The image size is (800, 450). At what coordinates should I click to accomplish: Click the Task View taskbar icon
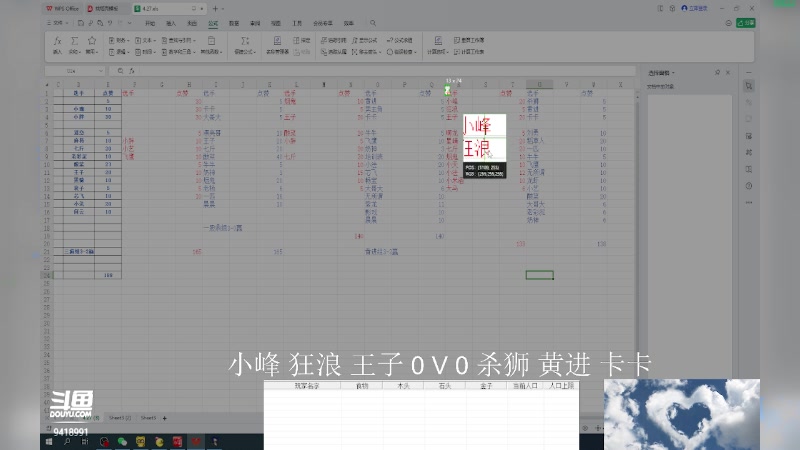tap(85, 442)
